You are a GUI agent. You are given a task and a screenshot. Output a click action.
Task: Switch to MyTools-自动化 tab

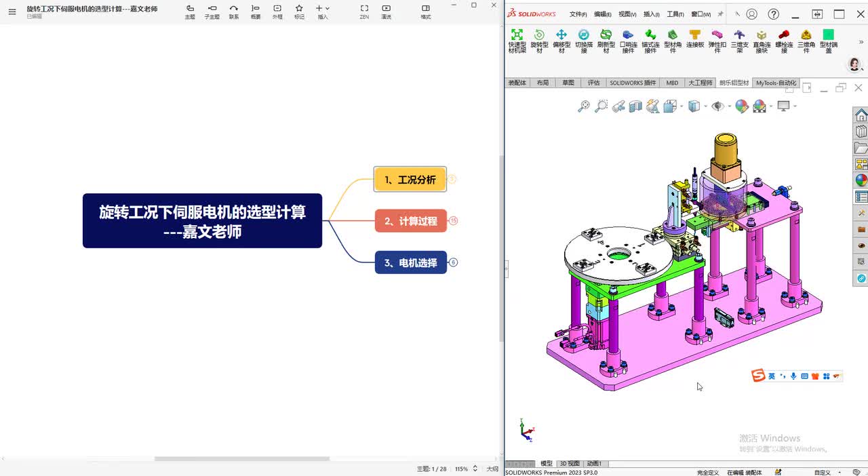(776, 83)
